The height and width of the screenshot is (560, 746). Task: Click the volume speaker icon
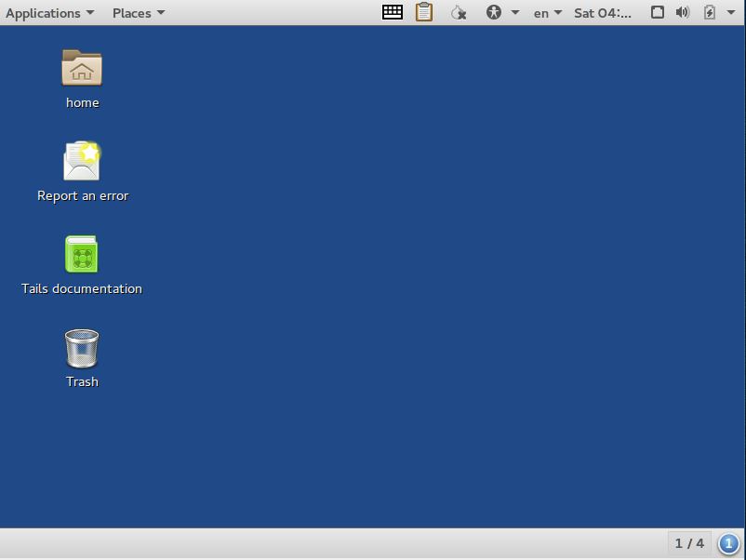pyautogui.click(x=683, y=12)
